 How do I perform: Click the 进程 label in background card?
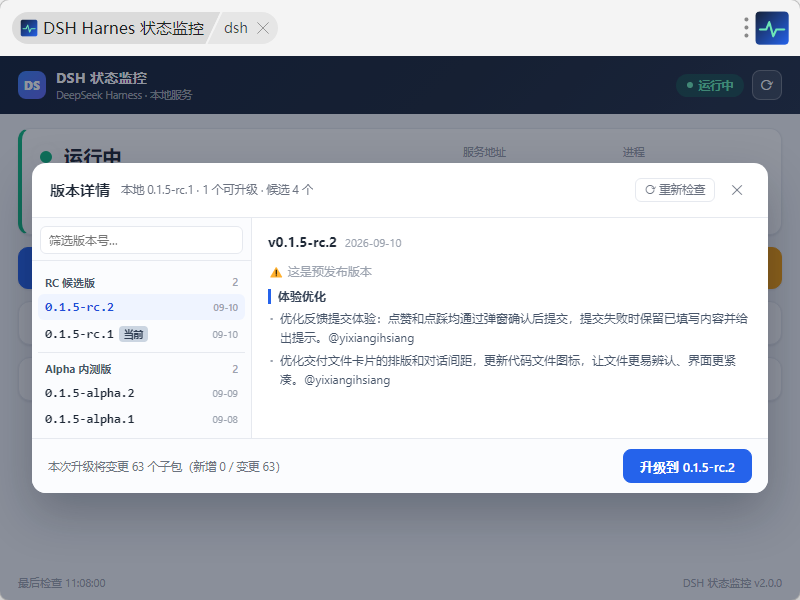(x=634, y=152)
